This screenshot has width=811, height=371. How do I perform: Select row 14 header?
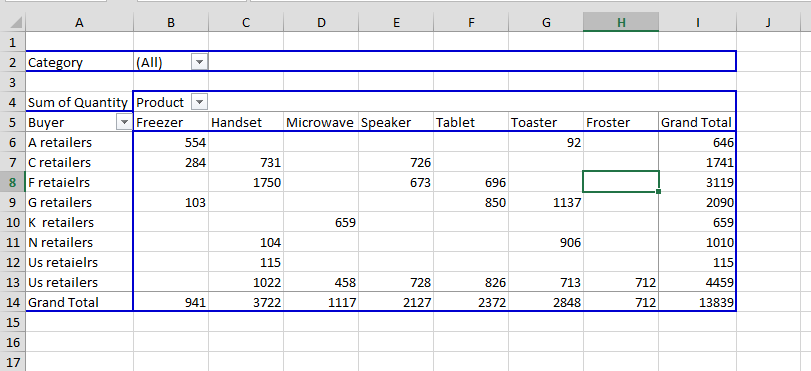point(13,302)
